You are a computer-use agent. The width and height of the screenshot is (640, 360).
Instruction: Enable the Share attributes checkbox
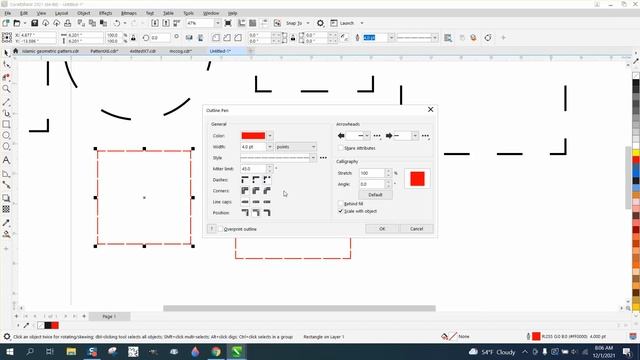point(341,148)
